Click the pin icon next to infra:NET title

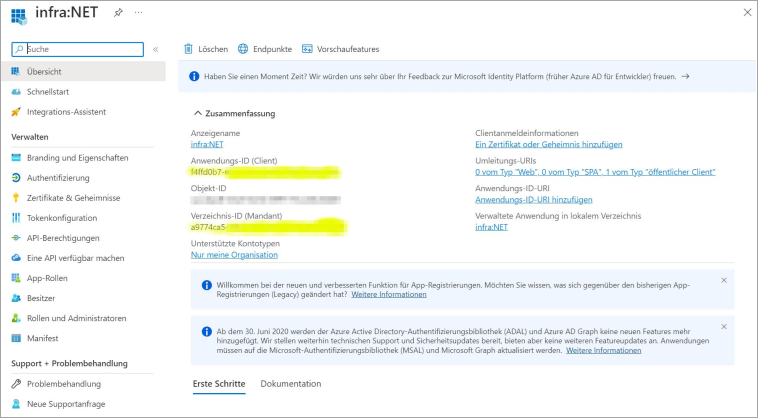(118, 13)
